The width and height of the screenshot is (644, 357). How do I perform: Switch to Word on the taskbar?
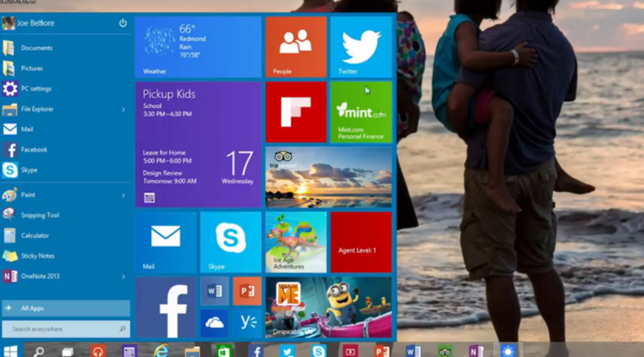413,351
